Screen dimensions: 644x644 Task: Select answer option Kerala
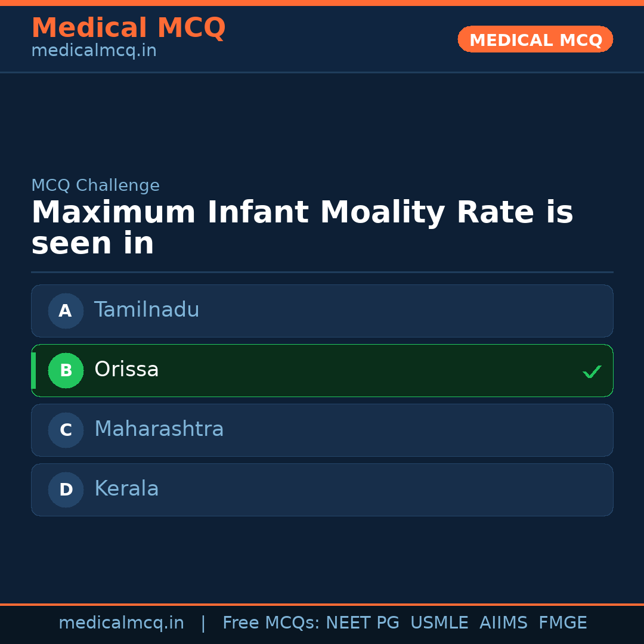pyautogui.click(x=322, y=490)
